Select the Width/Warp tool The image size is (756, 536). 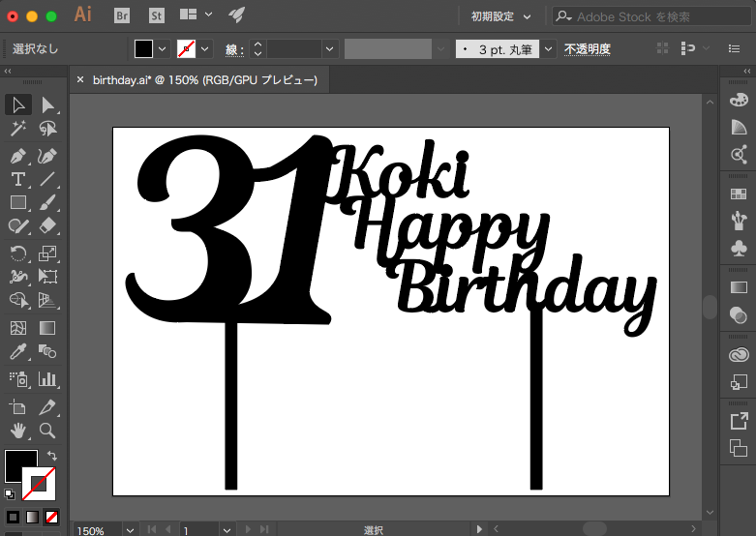(18, 276)
